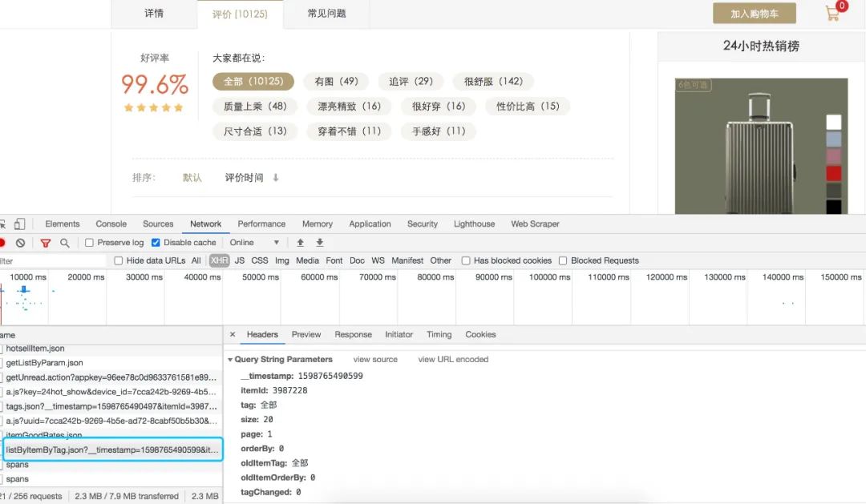Click the 加入购物车 button
The width and height of the screenshot is (866, 504).
tap(753, 13)
